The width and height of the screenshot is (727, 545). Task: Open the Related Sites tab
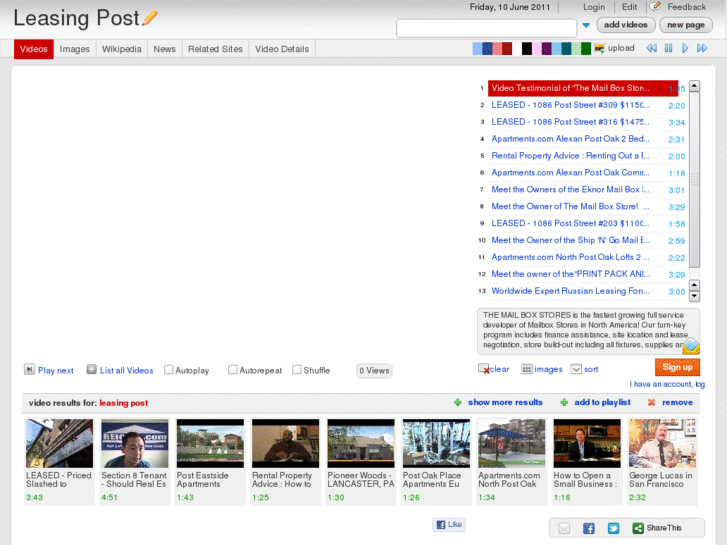(215, 49)
